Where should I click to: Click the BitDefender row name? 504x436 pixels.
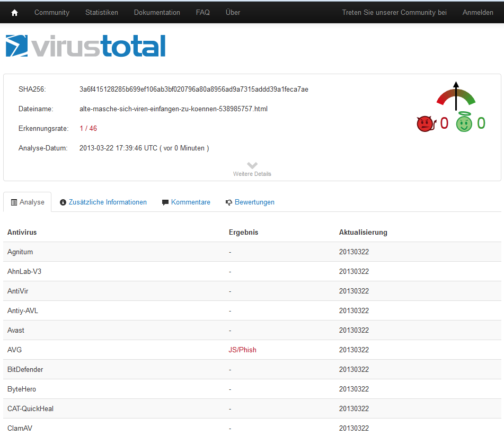pos(25,369)
